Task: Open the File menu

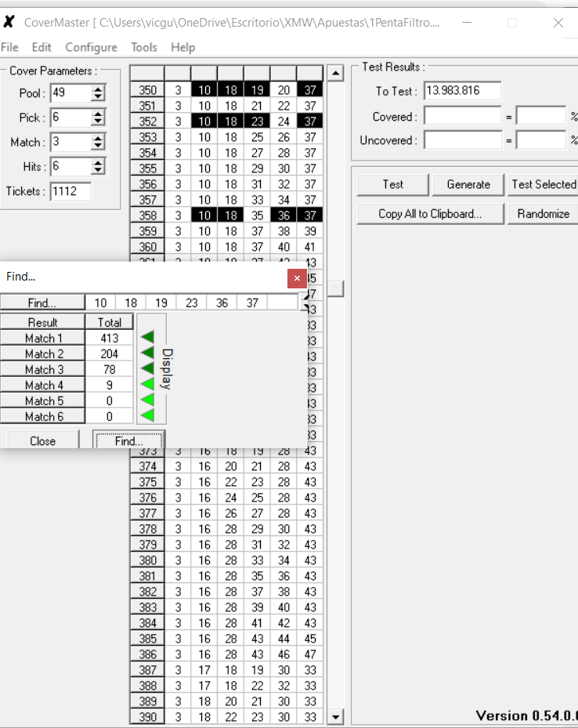Action: 9,47
